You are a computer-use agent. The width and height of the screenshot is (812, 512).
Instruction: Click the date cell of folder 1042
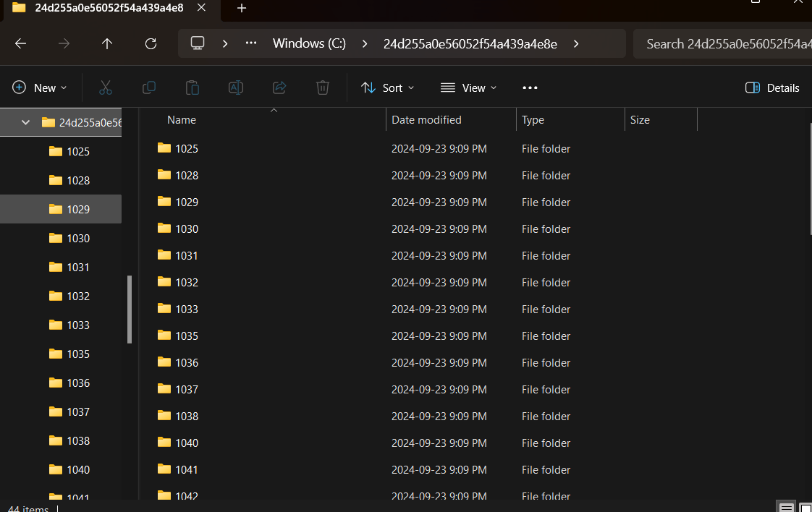439,497
